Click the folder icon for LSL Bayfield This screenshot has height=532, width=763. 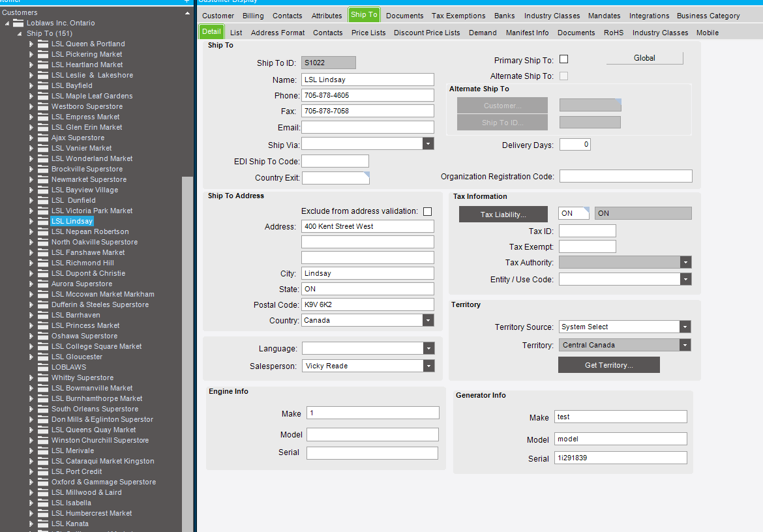(43, 85)
